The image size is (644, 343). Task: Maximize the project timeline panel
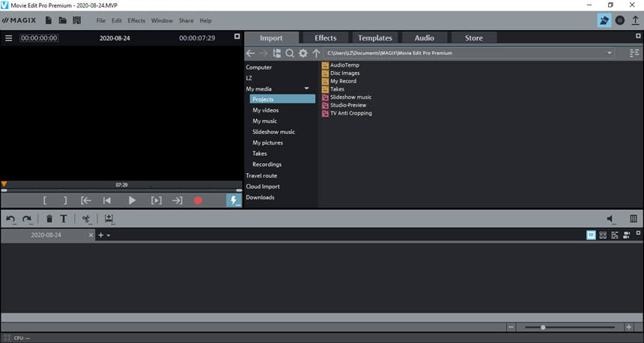pos(638,233)
